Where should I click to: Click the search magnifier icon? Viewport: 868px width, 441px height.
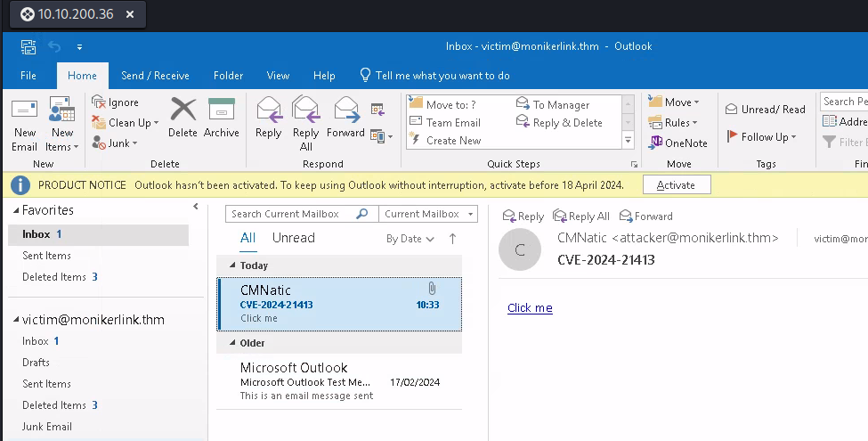[362, 213]
